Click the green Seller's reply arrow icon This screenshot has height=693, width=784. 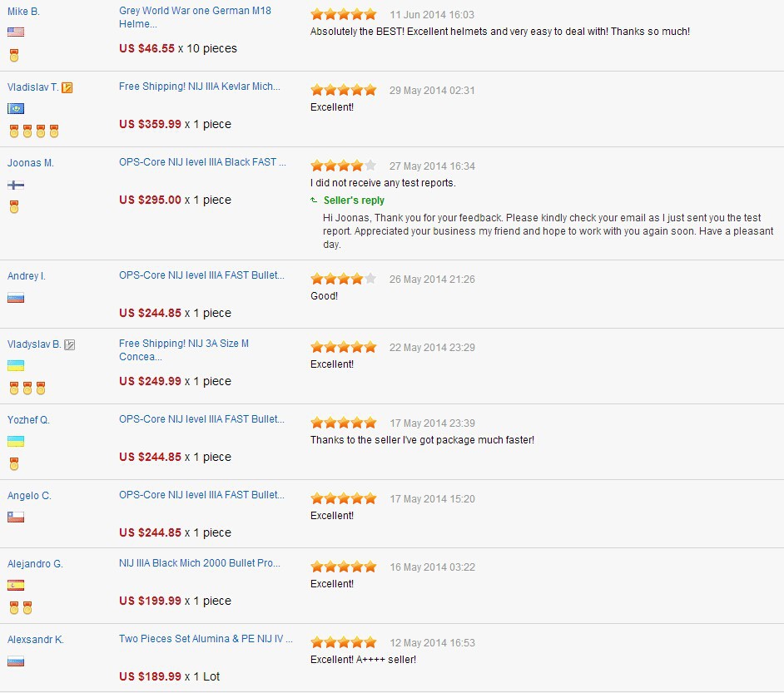[314, 200]
